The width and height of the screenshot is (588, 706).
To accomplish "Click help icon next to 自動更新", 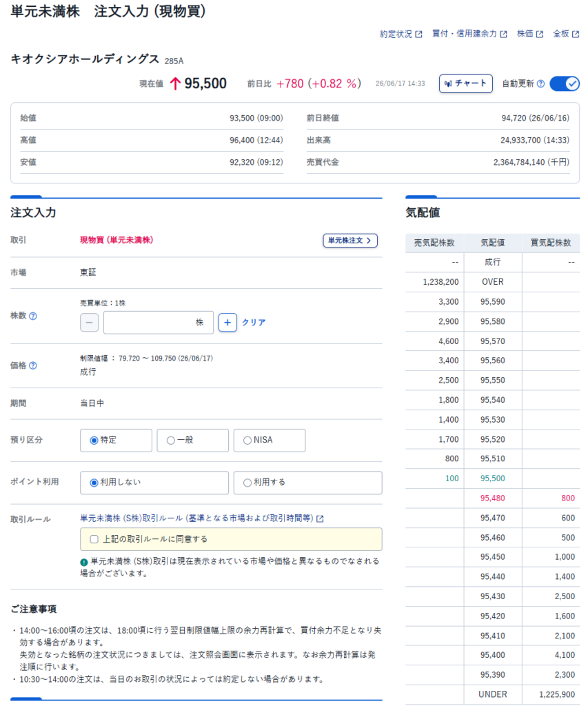I will coord(540,83).
